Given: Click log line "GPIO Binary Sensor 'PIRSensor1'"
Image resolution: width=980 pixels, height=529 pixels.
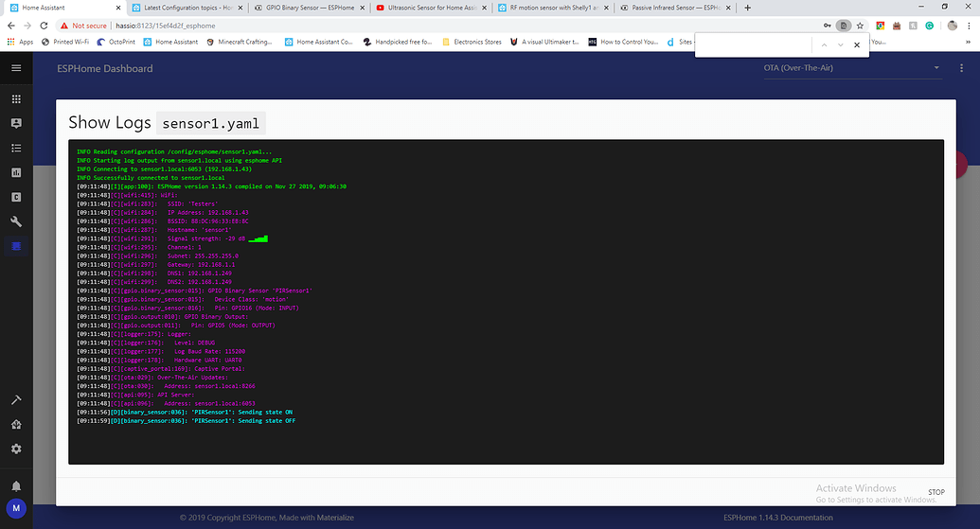Looking at the screenshot, I should tap(194, 291).
